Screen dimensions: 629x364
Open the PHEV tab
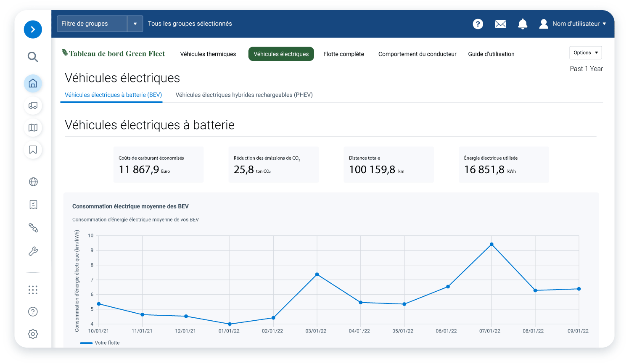[244, 95]
